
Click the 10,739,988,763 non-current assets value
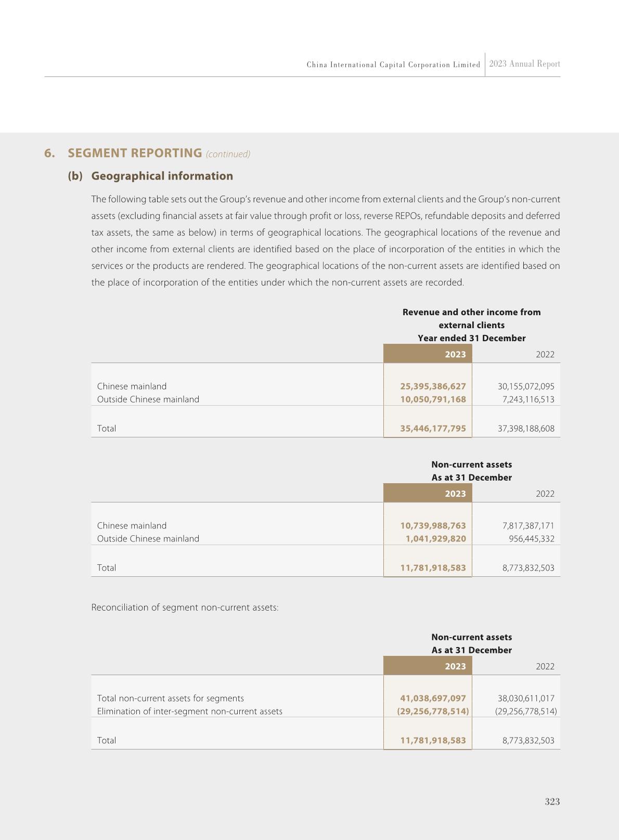tap(433, 526)
